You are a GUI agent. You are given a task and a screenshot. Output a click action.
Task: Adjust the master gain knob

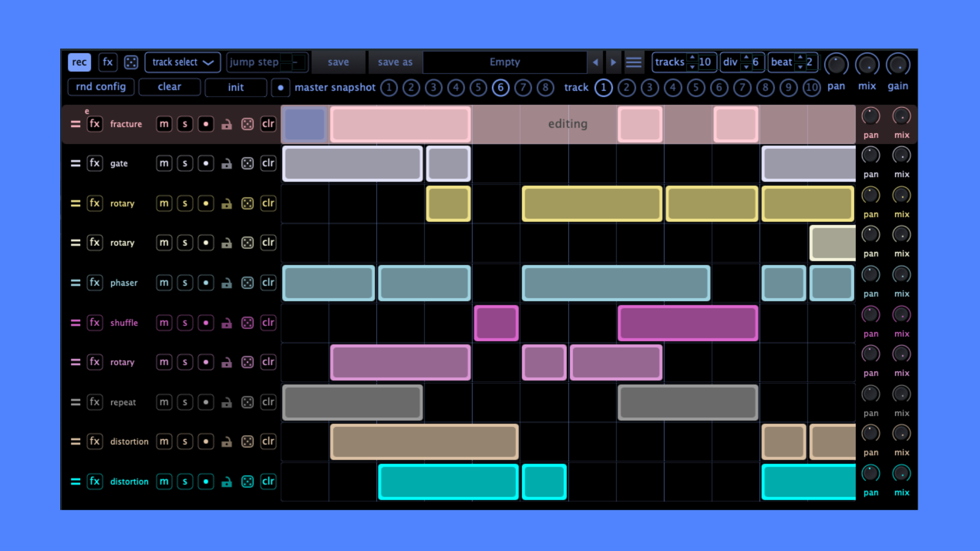click(x=898, y=65)
